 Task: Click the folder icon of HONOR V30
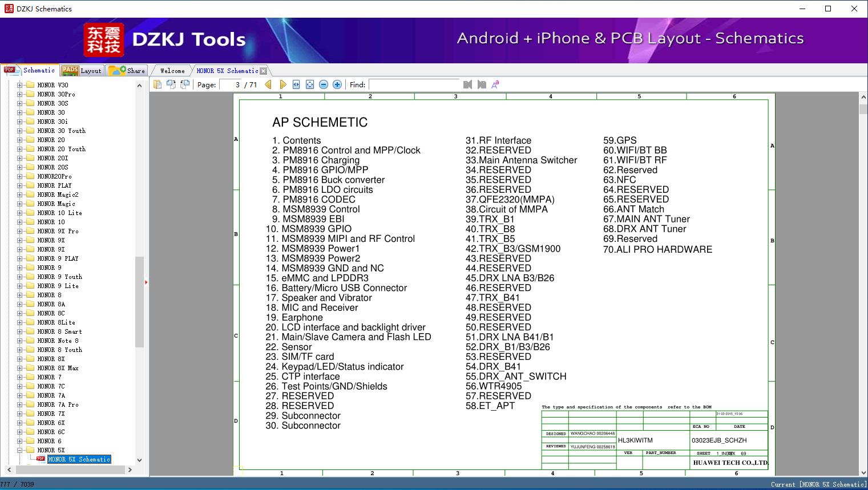click(x=30, y=85)
